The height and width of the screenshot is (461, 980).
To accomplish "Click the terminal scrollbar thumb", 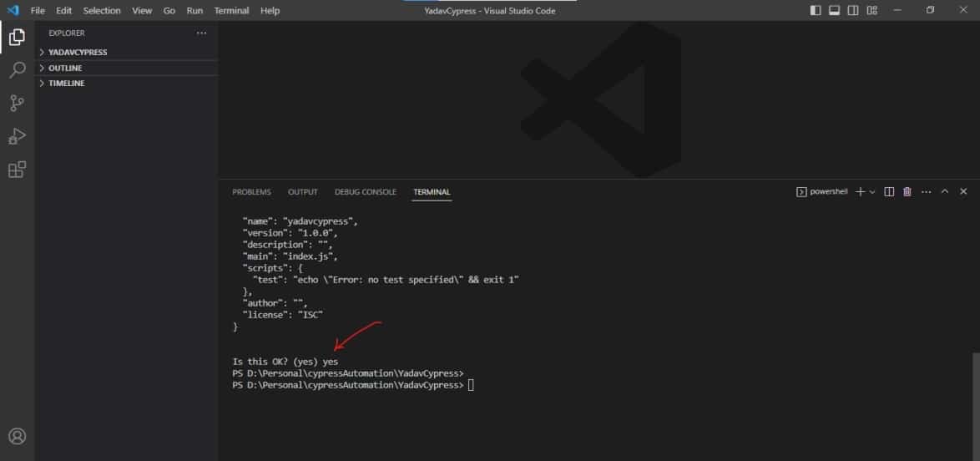I will [976, 405].
